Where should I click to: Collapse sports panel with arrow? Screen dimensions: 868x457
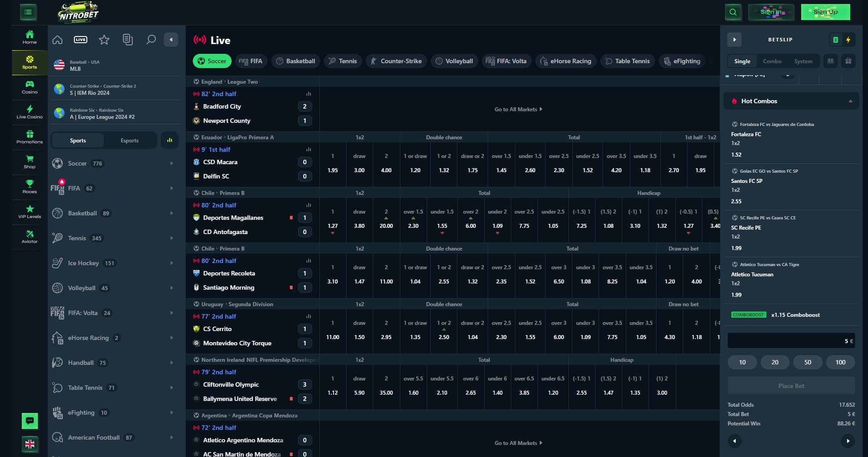(171, 40)
